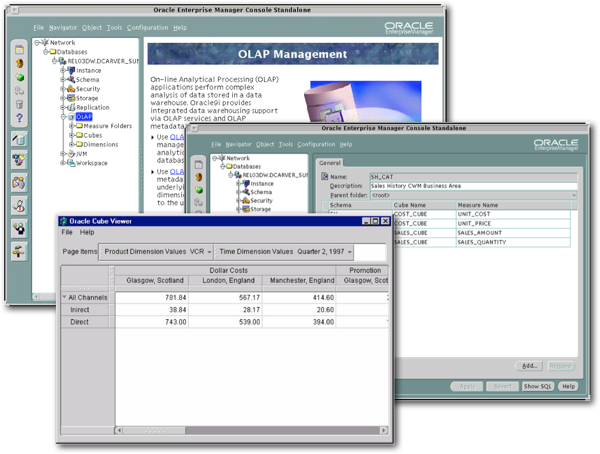Click the 781.84 cell in Cube Viewer
Viewport: 600px width, 454px height.
coord(152,297)
